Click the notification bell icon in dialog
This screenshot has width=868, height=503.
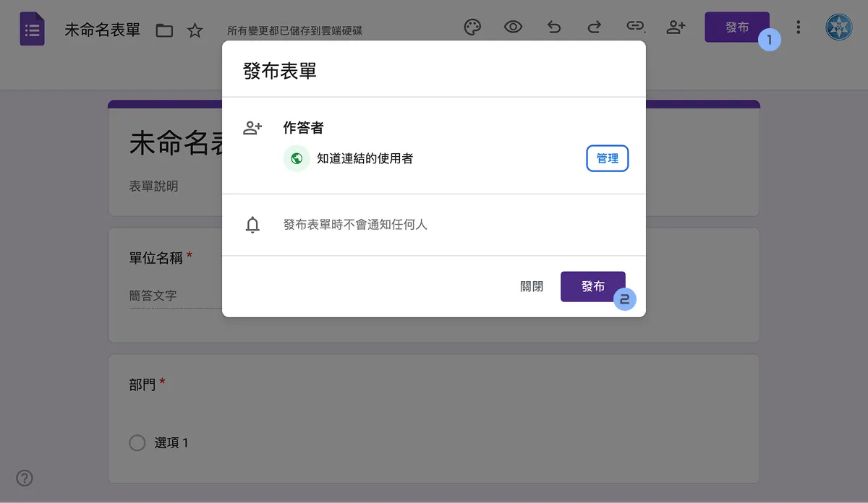click(x=253, y=224)
